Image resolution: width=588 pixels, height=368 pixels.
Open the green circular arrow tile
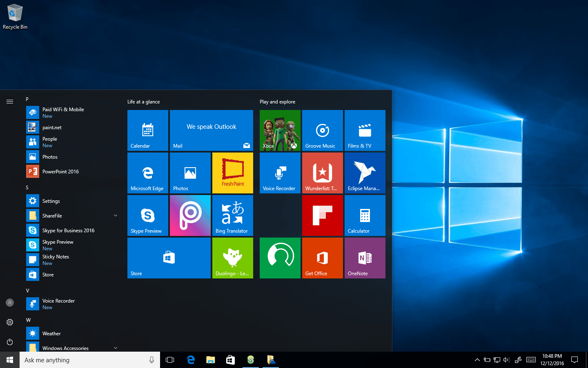(x=280, y=258)
